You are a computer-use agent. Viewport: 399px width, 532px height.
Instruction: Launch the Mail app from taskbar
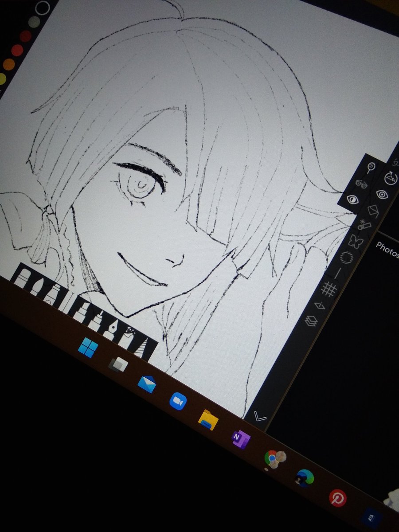coord(147,383)
